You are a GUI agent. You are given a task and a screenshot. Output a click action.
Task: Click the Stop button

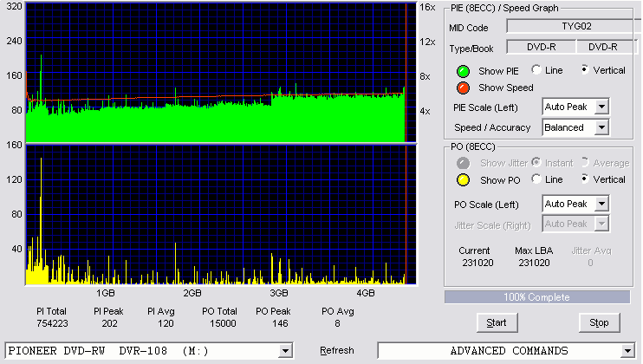pyautogui.click(x=599, y=323)
